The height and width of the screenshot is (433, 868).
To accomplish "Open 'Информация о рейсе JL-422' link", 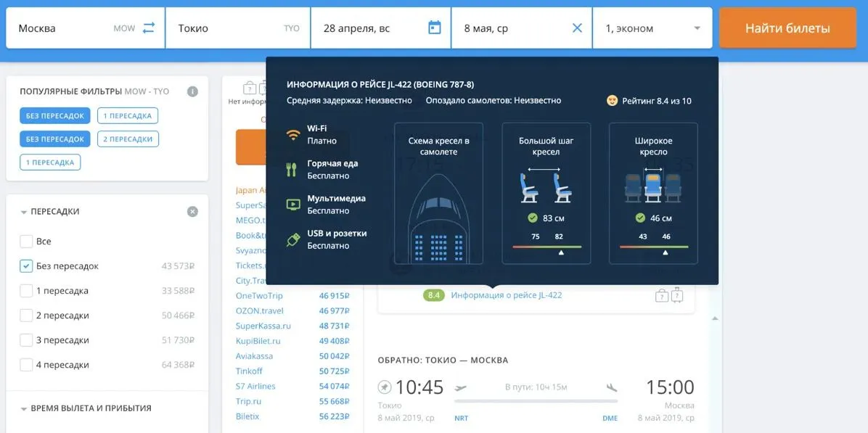I will coord(506,295).
